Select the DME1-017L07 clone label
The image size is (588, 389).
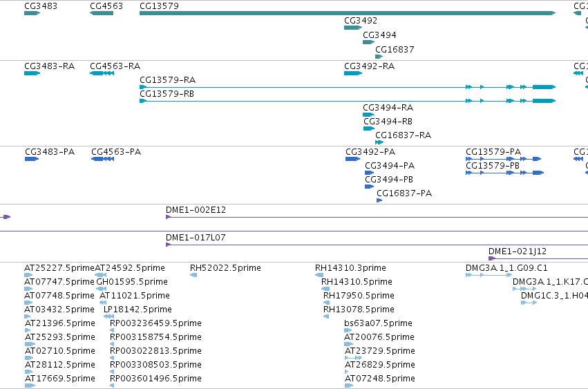tap(196, 238)
